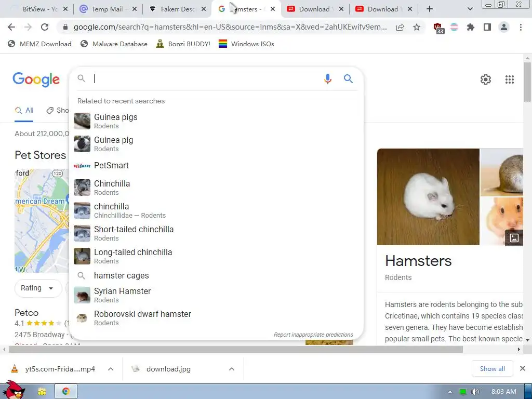Share this page from the address bar

[400, 27]
